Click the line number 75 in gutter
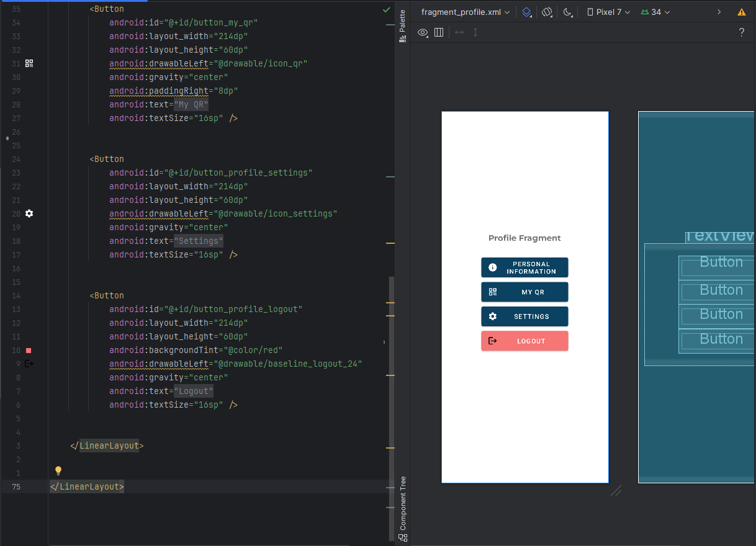This screenshot has width=756, height=546. (16, 486)
